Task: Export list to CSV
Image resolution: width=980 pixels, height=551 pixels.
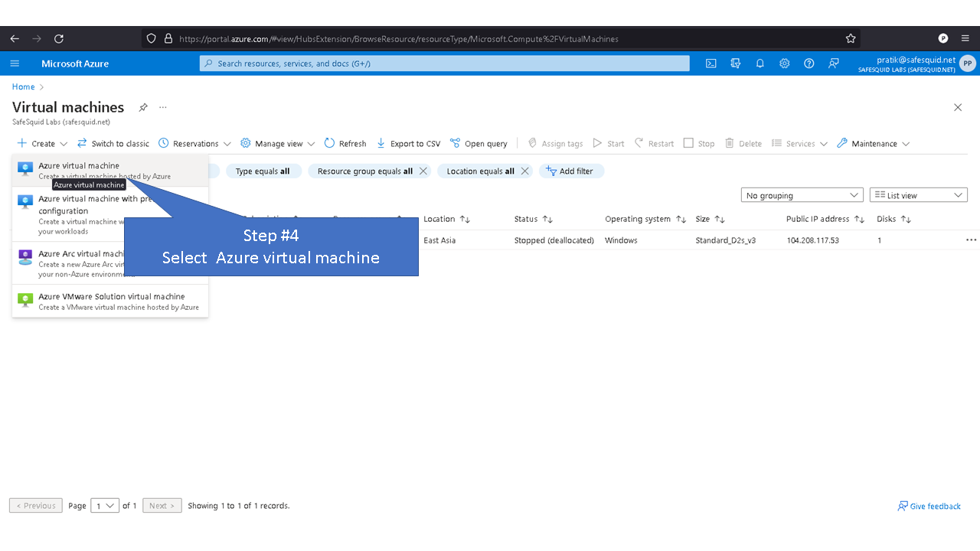Action: (x=408, y=143)
